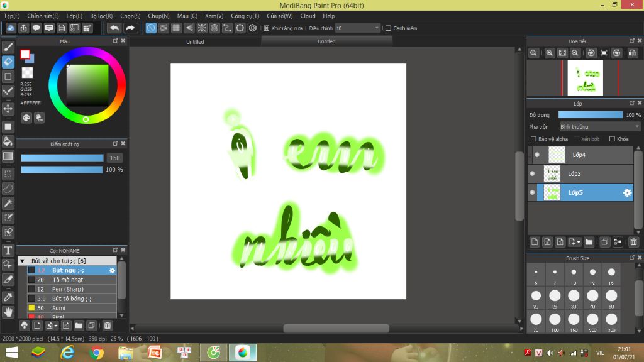Select the Eraser tool in left toolbar

click(x=8, y=62)
